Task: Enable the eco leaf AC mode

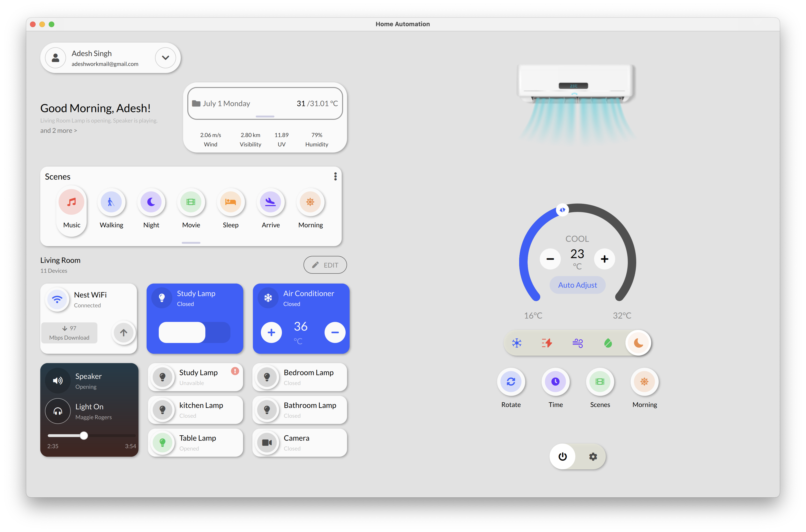Action: pos(608,343)
